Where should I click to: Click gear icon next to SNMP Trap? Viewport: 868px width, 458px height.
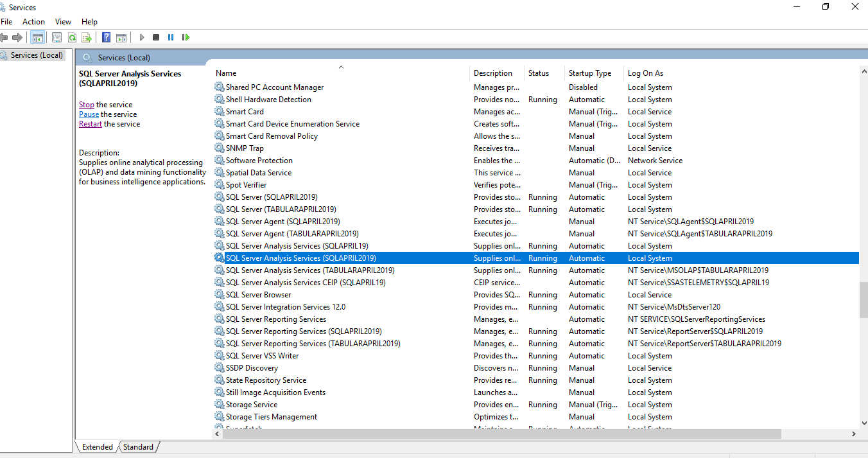tap(220, 148)
